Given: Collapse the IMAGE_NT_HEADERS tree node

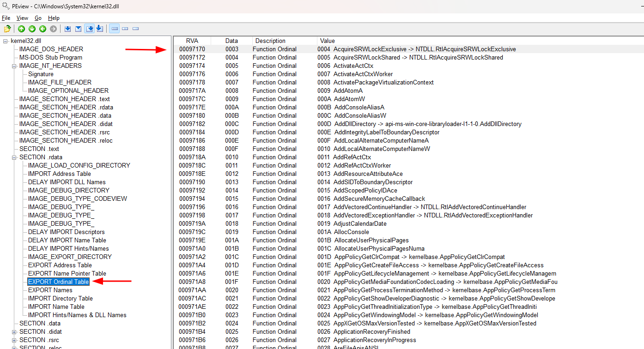Looking at the screenshot, I should click(14, 66).
